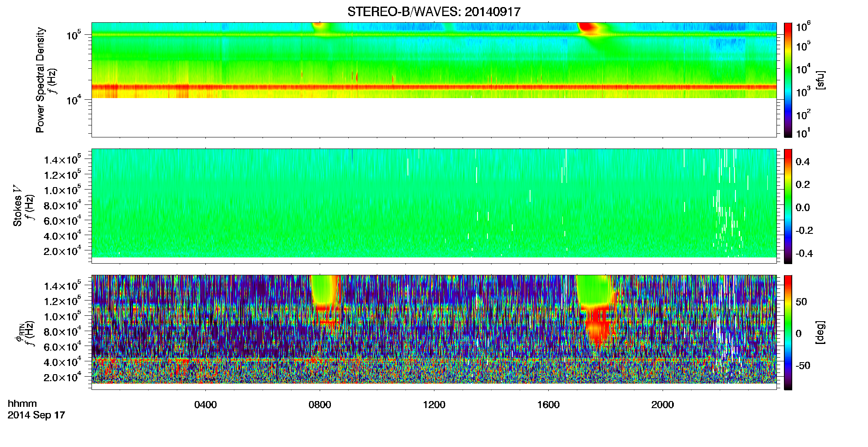Select the 0800 time axis label
The width and height of the screenshot is (868, 447).
[320, 405]
